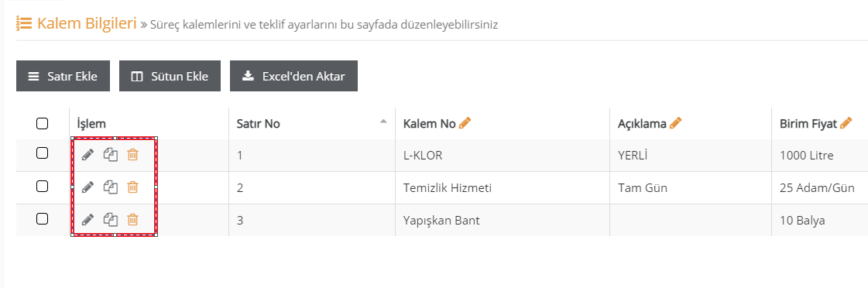Viewport: 868px width, 288px height.
Task: Copy the Yapışkan Bant row
Action: point(111,220)
